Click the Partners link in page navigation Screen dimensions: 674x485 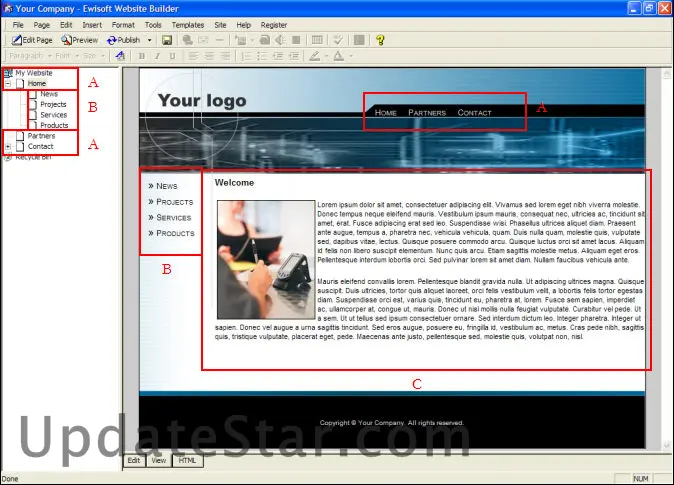coord(427,113)
